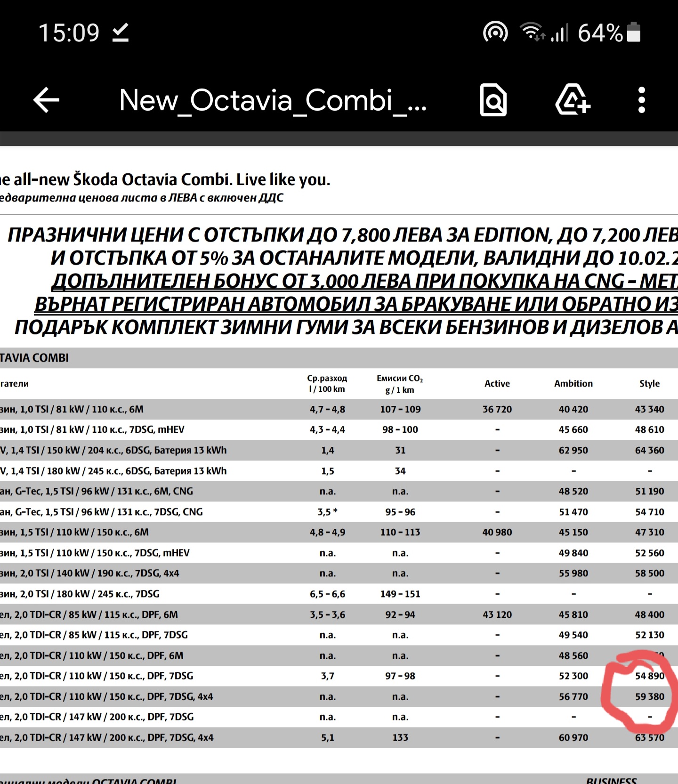
Task: Tap the back arrow to exit the PDF
Action: [47, 100]
